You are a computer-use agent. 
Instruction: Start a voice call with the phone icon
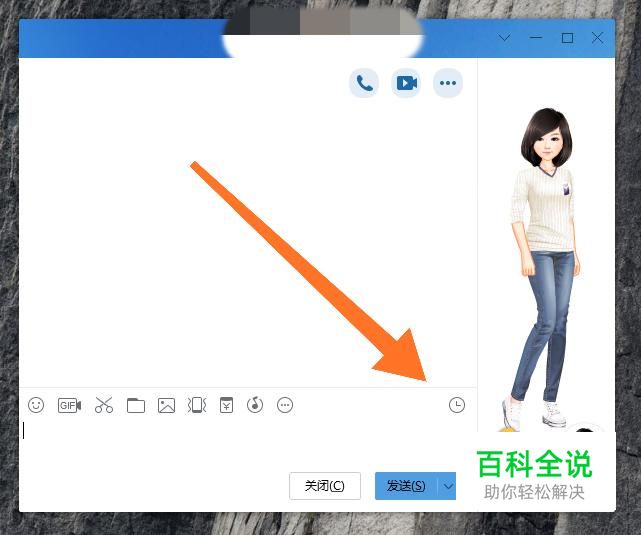click(x=364, y=83)
